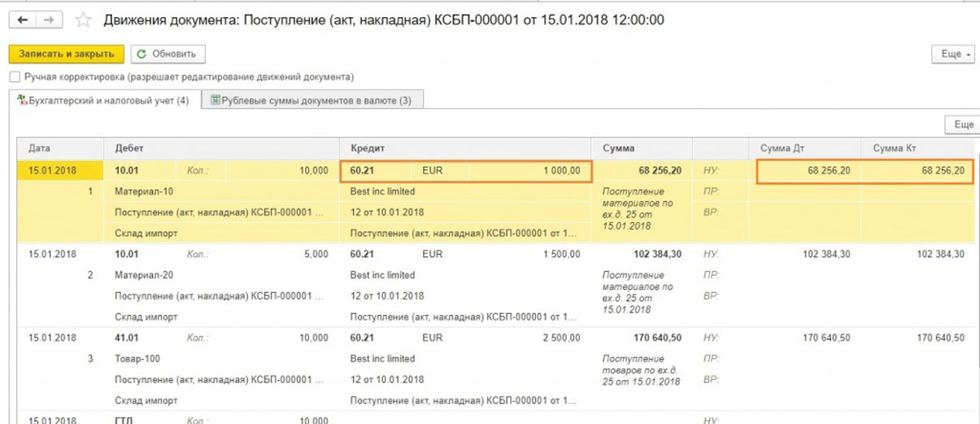980x424 pixels.
Task: Open the table's Еще menu
Action: pos(963,125)
